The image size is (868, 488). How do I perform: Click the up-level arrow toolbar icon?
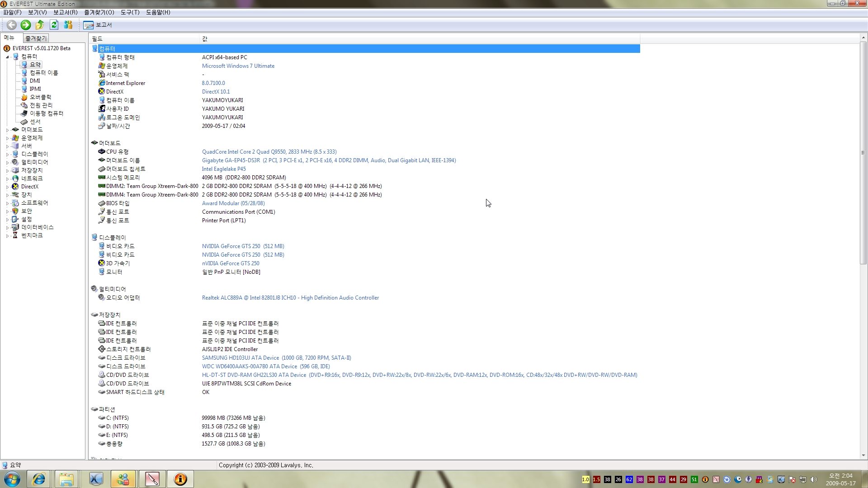pyautogui.click(x=40, y=25)
